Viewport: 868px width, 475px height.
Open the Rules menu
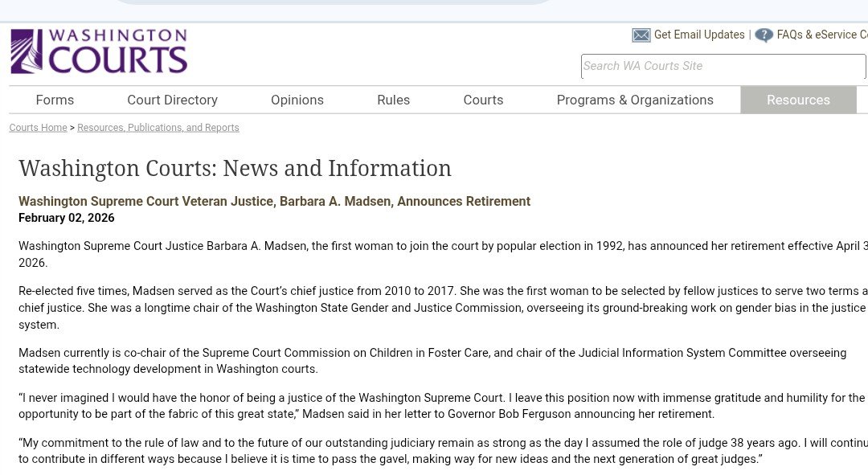pos(394,100)
